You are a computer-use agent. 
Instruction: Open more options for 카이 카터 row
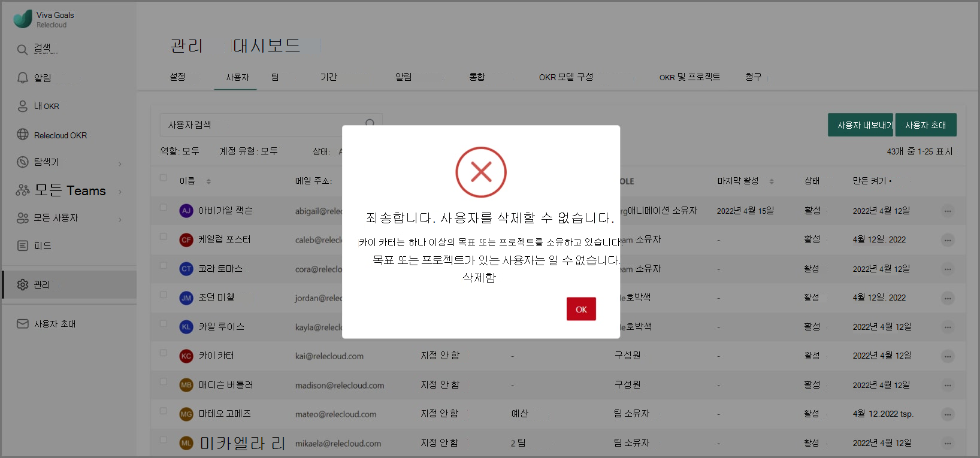pos(948,356)
